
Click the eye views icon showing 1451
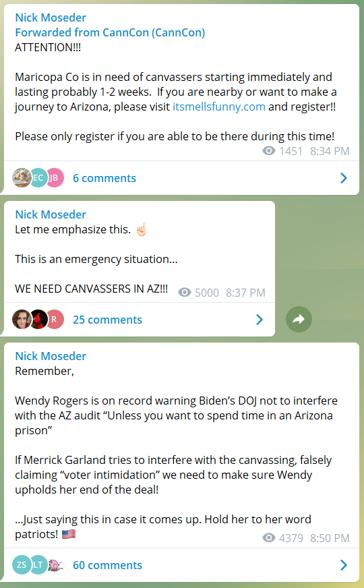tap(269, 151)
